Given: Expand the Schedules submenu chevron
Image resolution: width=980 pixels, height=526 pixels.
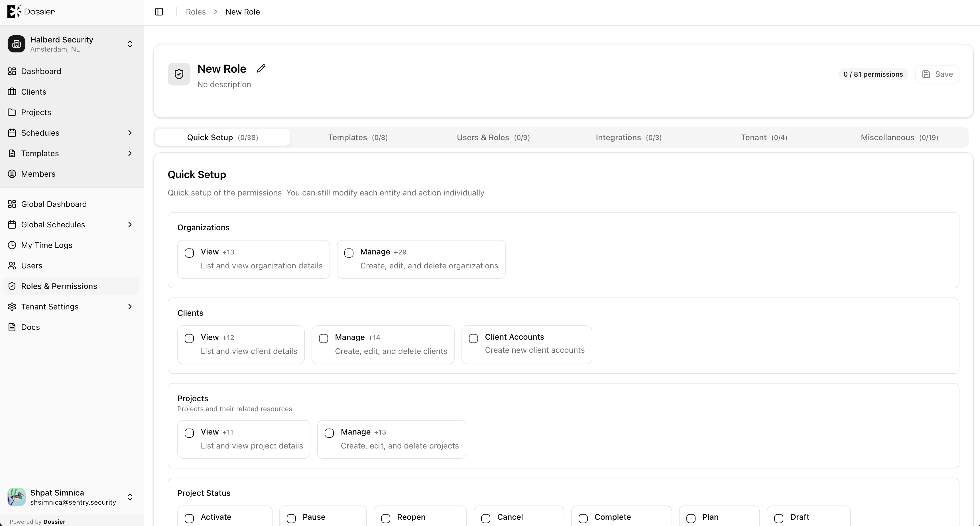Looking at the screenshot, I should pyautogui.click(x=130, y=133).
